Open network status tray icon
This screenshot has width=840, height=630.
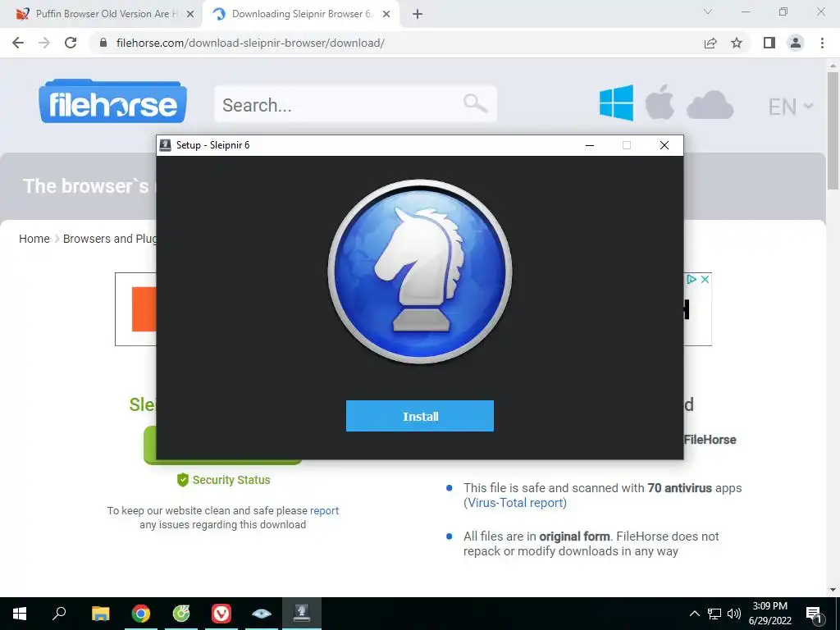click(714, 614)
